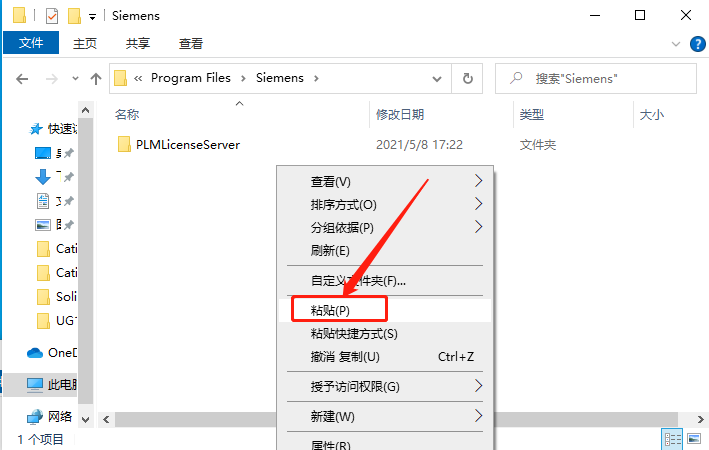This screenshot has height=450, width=709.
Task: Open the 查看(V) context menu submenu
Action: 385,182
